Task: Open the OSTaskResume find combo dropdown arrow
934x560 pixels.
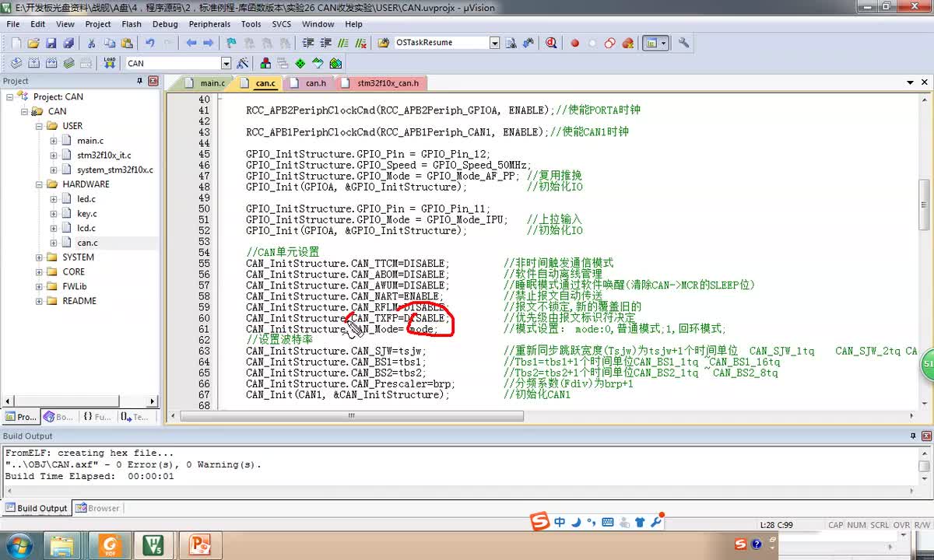Action: 494,43
